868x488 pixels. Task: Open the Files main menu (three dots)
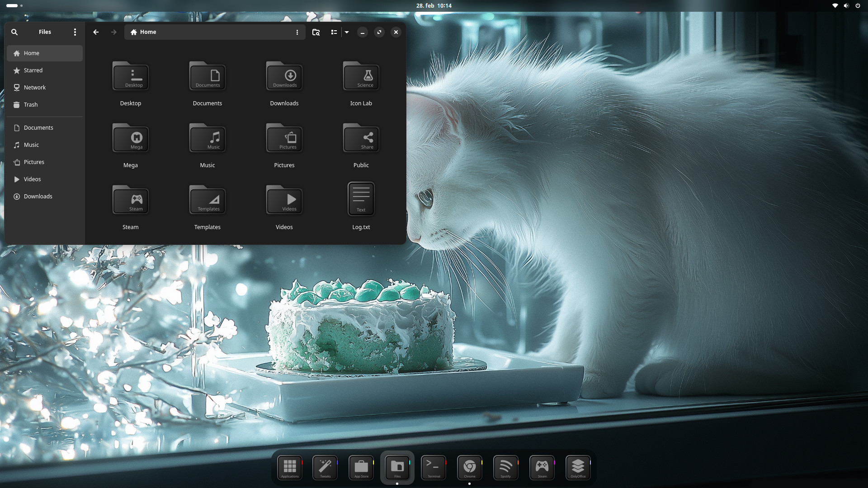pos(75,32)
